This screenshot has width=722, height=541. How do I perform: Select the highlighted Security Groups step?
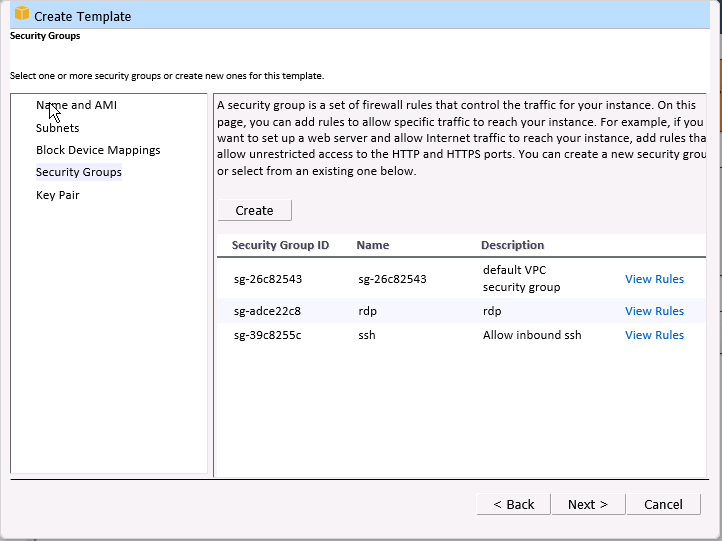[x=78, y=172]
